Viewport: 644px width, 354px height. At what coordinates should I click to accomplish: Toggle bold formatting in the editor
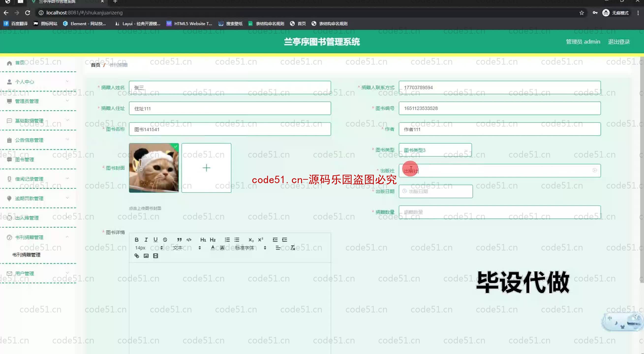coord(137,240)
